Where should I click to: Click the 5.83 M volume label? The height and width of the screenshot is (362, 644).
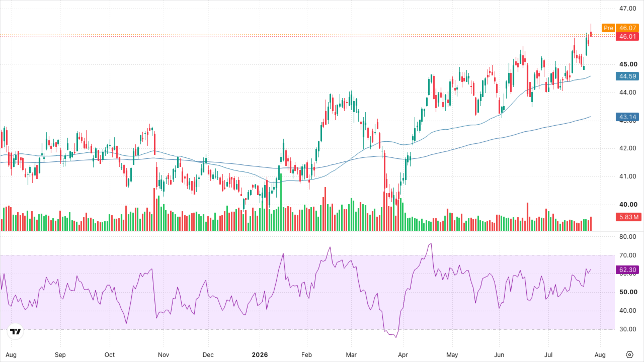(x=628, y=217)
